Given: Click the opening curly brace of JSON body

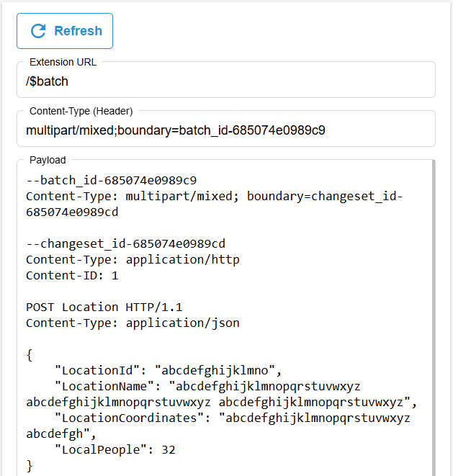Looking at the screenshot, I should click(30, 355).
